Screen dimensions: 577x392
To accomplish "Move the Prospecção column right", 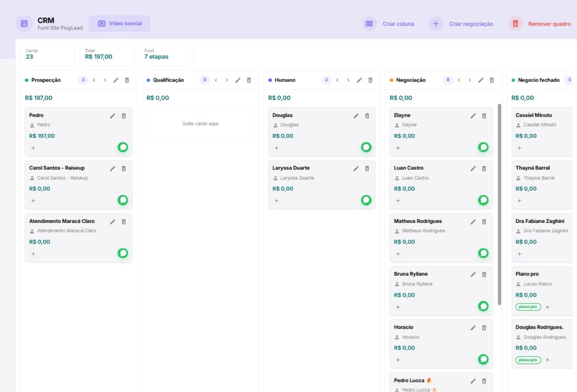I will point(105,80).
